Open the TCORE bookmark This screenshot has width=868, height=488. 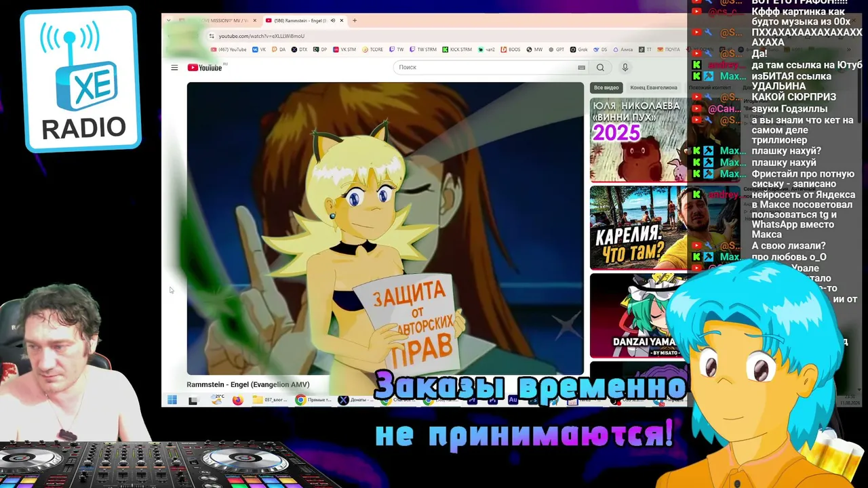pyautogui.click(x=372, y=49)
